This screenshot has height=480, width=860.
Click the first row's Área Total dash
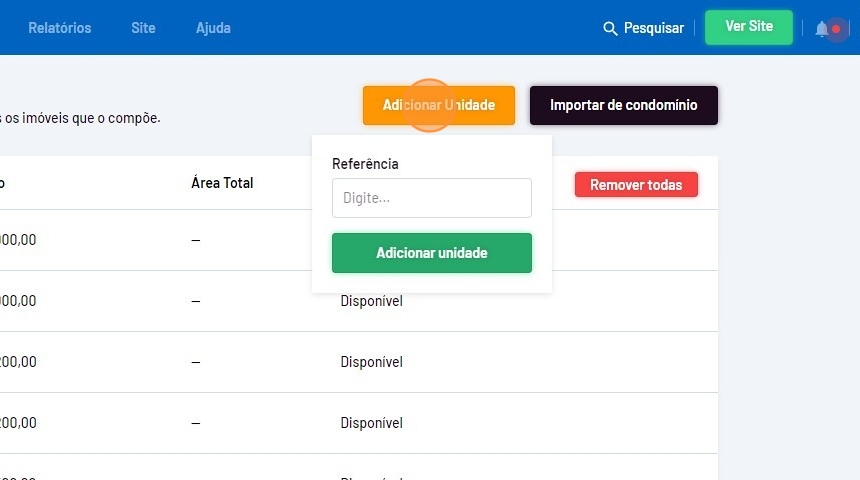point(196,240)
